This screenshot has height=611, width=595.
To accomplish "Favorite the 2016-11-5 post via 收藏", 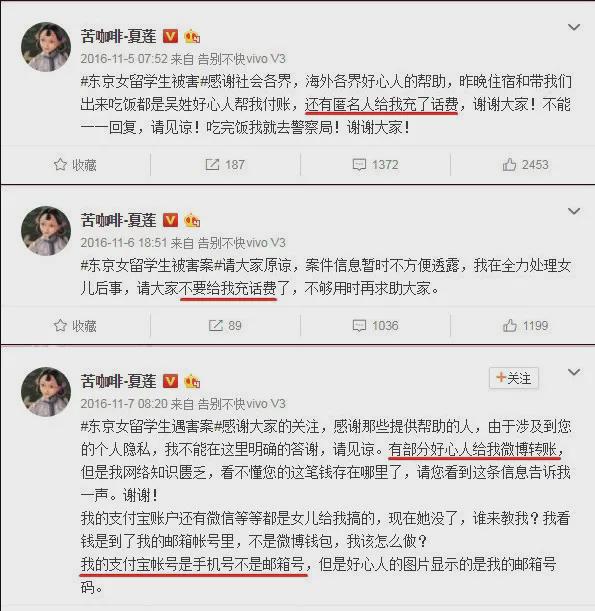I will [x=75, y=165].
